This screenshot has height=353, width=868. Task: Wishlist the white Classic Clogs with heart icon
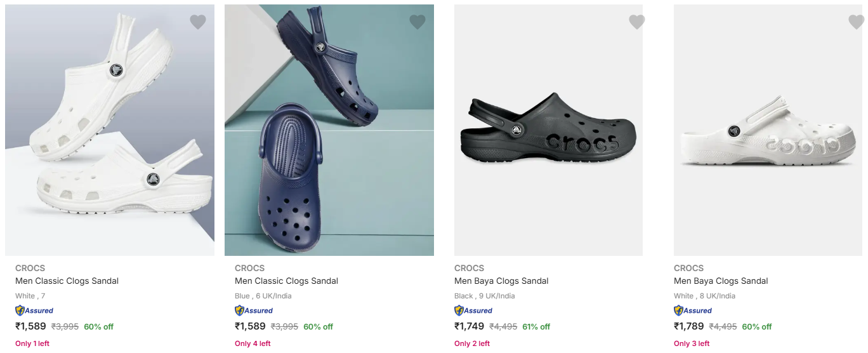point(198,22)
